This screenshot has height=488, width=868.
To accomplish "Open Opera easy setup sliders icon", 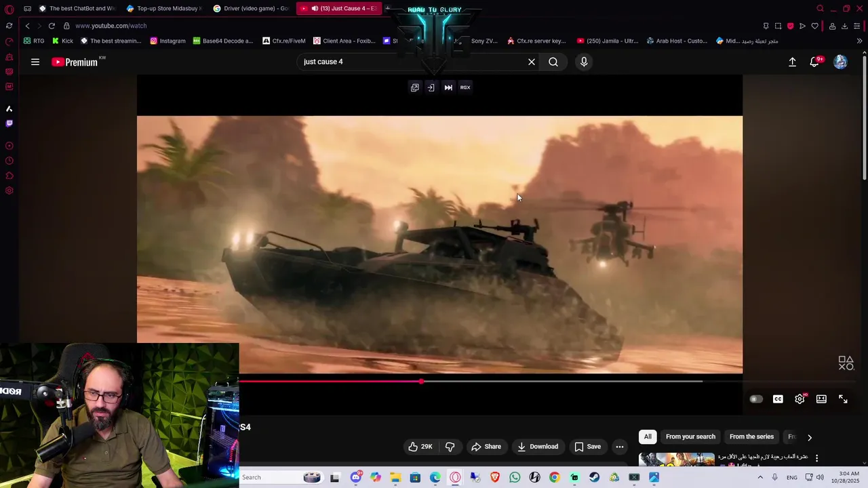I will pyautogui.click(x=857, y=26).
